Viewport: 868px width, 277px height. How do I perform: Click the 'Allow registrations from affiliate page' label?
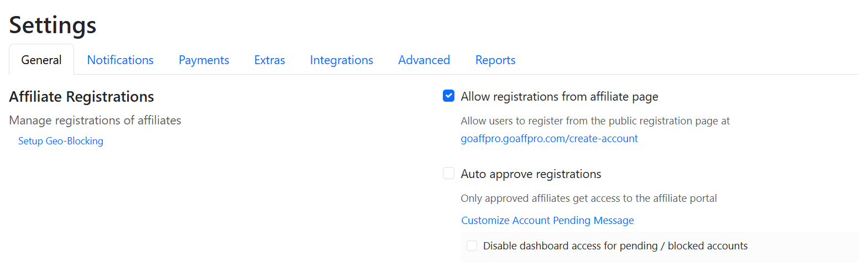(559, 97)
